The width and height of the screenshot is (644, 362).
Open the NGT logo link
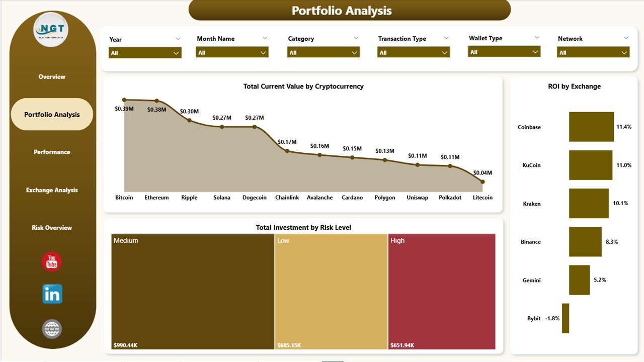click(x=51, y=30)
